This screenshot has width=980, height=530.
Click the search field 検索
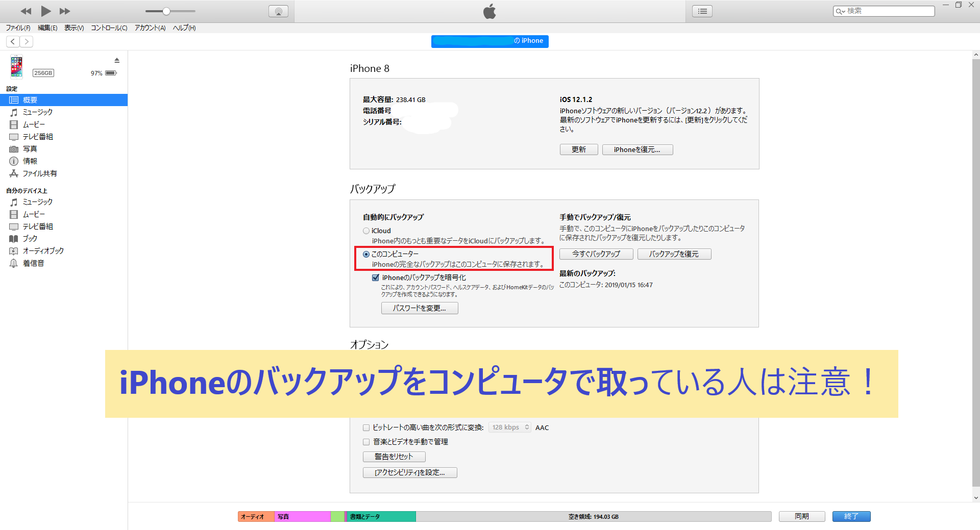tap(884, 11)
